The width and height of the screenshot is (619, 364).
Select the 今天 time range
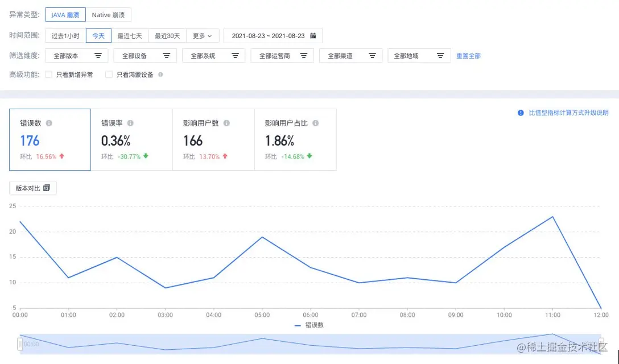point(98,35)
